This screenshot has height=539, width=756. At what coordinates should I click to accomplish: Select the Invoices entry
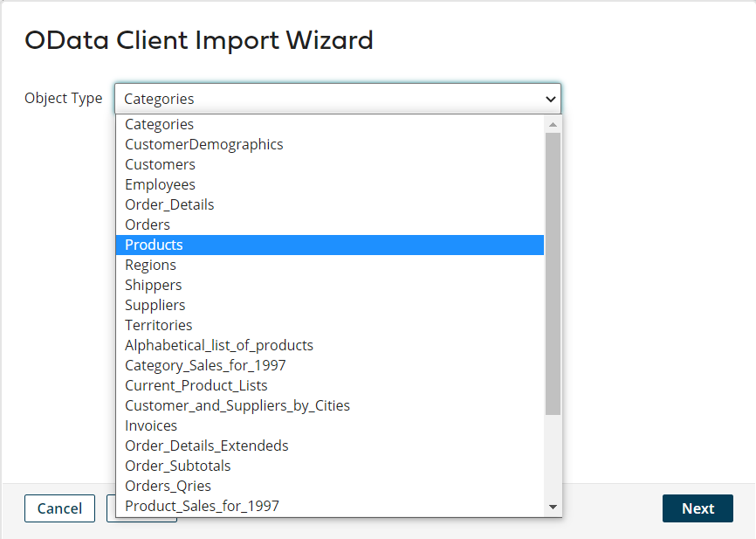(151, 425)
